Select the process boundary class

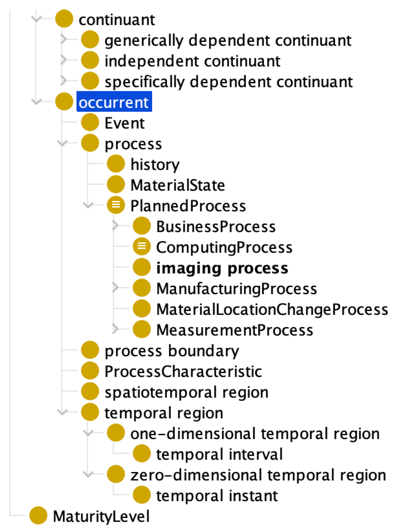[172, 351]
